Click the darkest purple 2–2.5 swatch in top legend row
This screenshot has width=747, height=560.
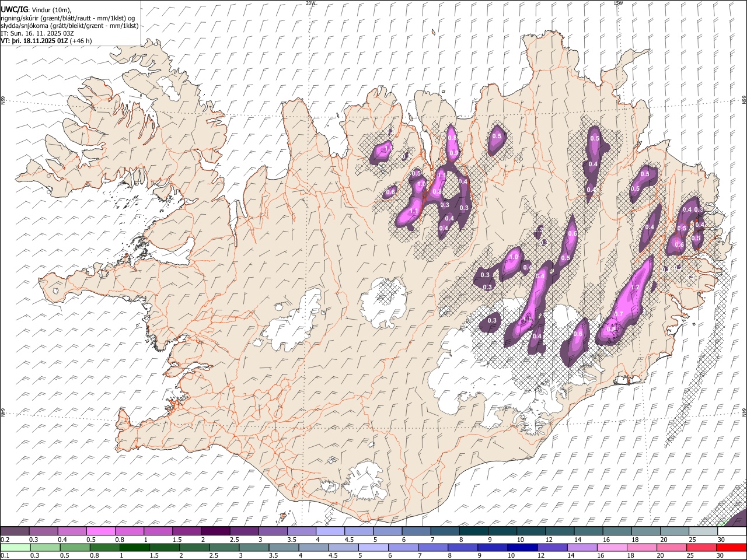[215, 531]
